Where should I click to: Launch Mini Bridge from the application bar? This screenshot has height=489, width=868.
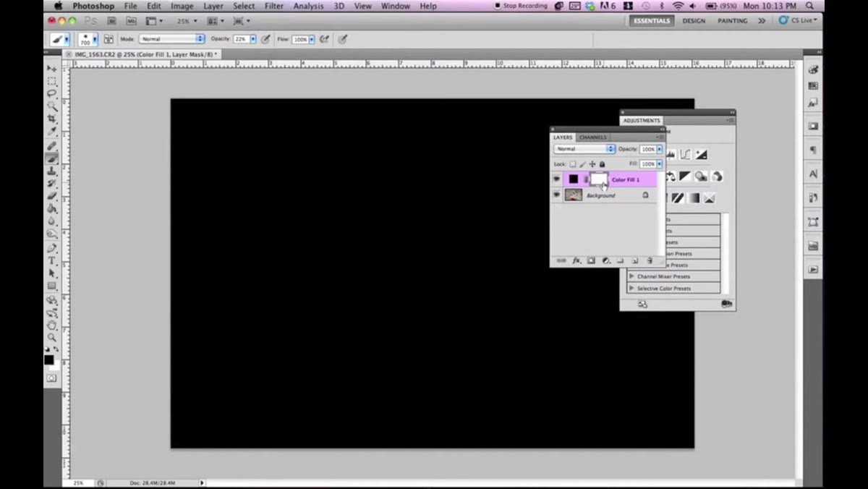pyautogui.click(x=131, y=21)
